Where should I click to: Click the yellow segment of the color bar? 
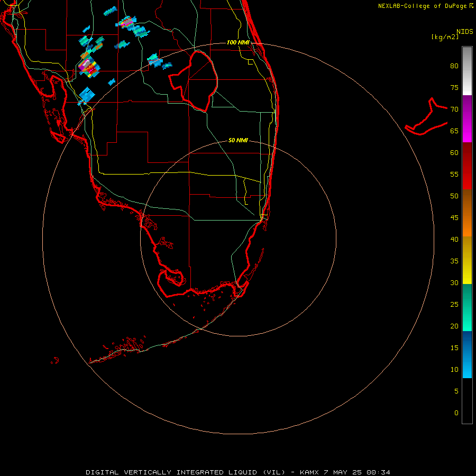[x=467, y=260]
